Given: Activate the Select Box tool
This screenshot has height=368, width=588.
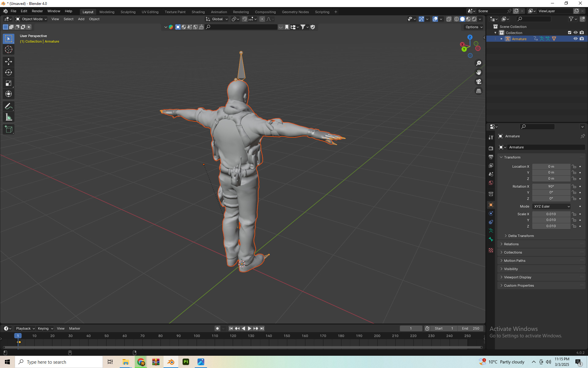Looking at the screenshot, I should tap(9, 39).
